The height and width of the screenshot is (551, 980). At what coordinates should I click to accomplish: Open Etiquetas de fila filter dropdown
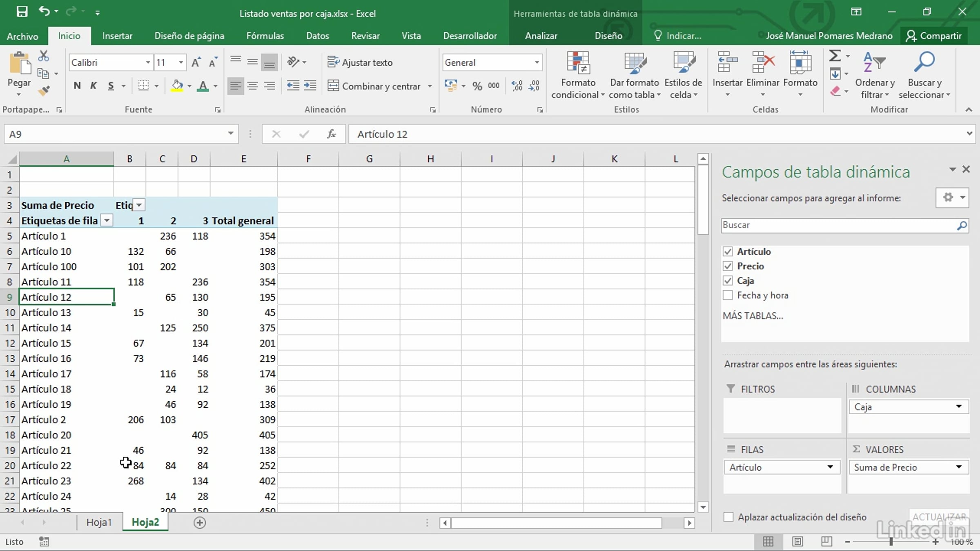[x=107, y=221]
